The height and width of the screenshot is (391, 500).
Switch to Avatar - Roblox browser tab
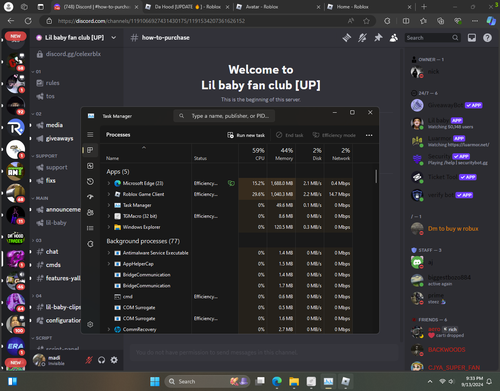click(277, 7)
